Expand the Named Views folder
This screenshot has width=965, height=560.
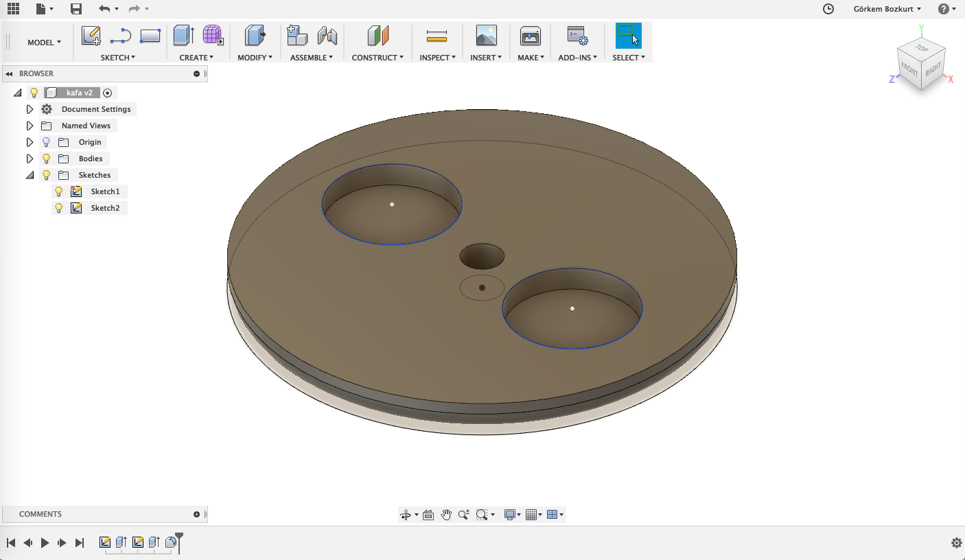point(30,126)
